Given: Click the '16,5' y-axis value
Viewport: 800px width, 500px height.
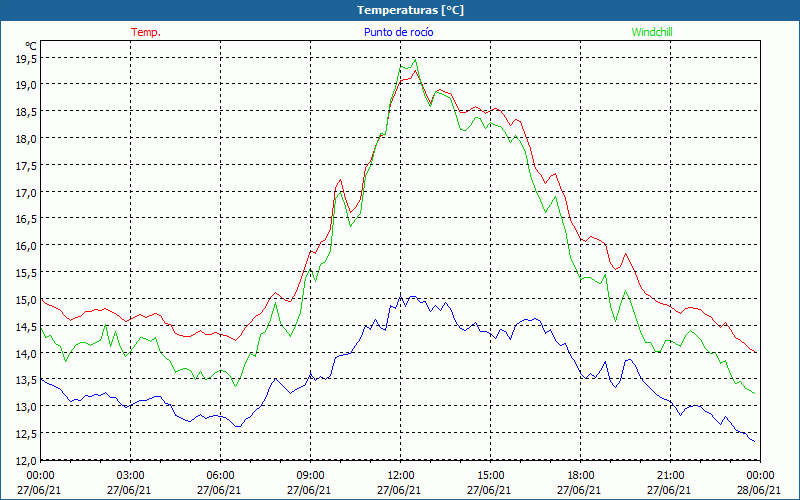Looking at the screenshot, I should click(26, 219).
